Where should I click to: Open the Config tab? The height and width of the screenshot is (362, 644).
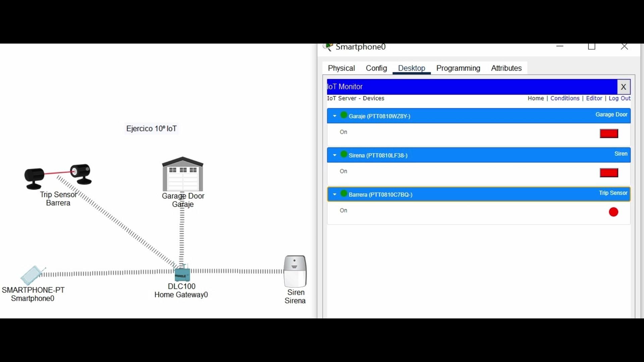coord(376,68)
